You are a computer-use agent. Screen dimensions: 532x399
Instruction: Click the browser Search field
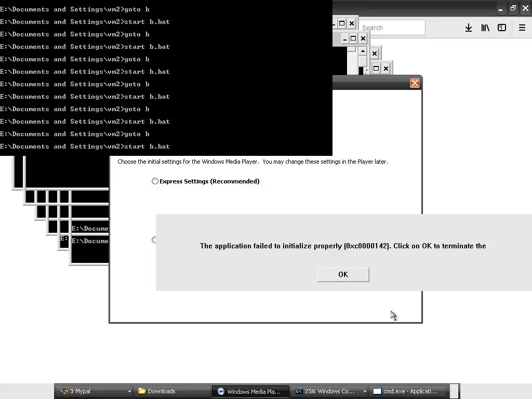coord(392,28)
